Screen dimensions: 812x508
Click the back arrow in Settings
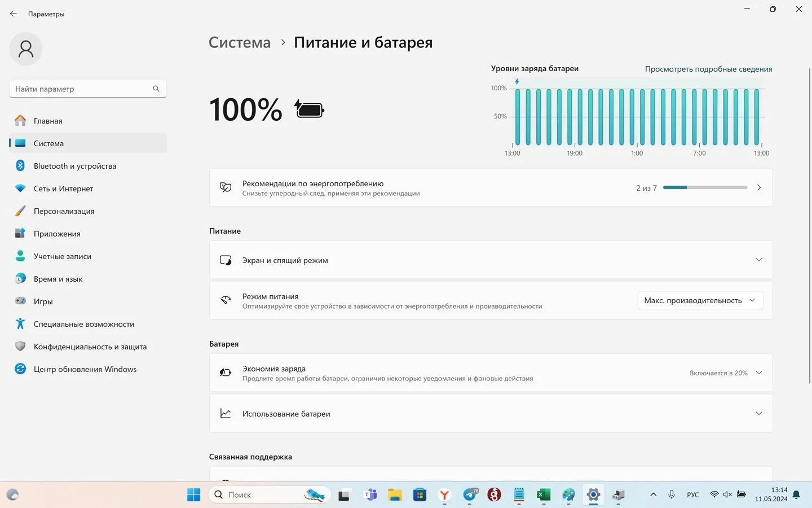click(14, 14)
